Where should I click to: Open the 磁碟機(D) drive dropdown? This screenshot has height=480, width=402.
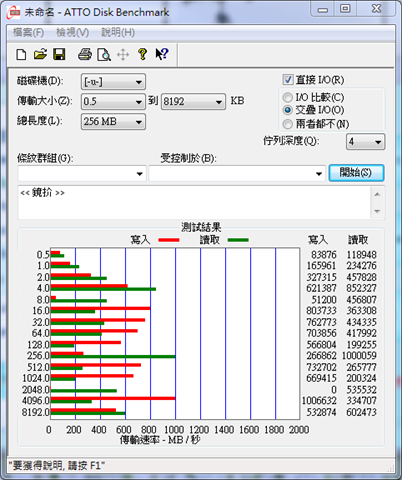[113, 82]
